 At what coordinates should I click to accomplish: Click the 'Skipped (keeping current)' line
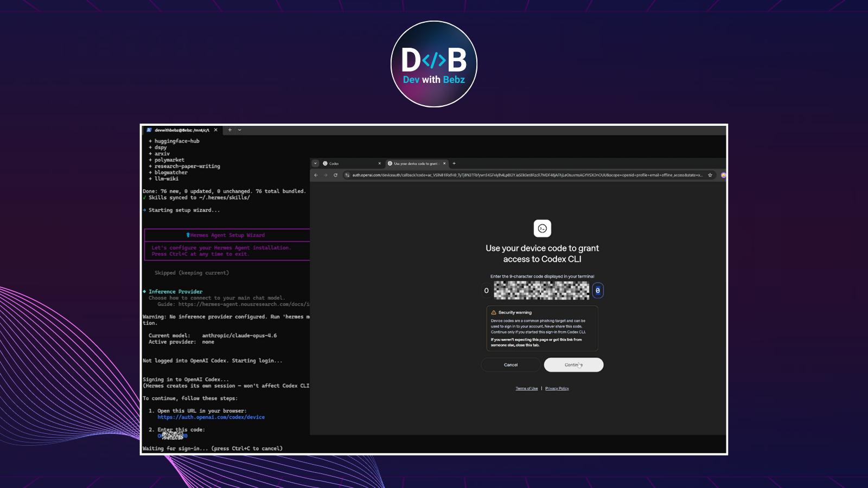point(192,273)
